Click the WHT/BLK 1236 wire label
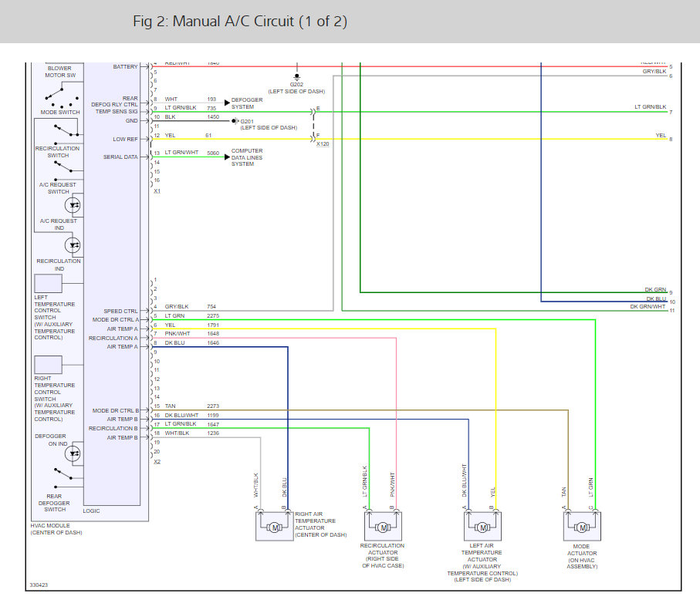This screenshot has width=700, height=600. [192, 433]
